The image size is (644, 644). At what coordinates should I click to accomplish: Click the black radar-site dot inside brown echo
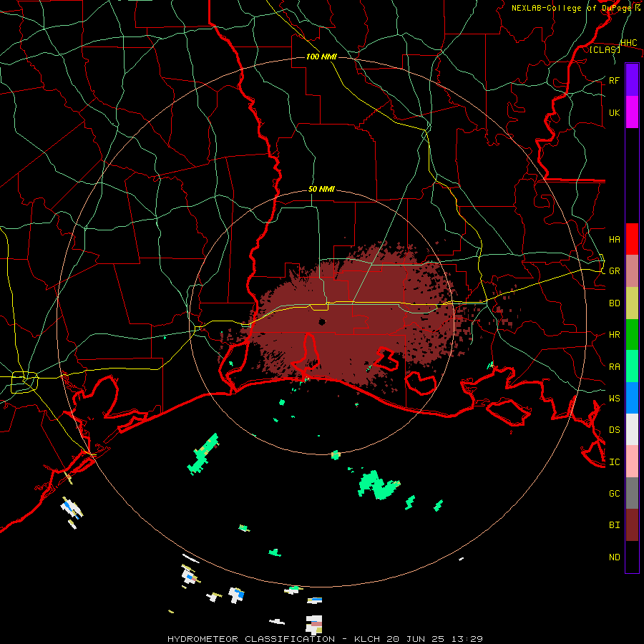click(x=322, y=321)
